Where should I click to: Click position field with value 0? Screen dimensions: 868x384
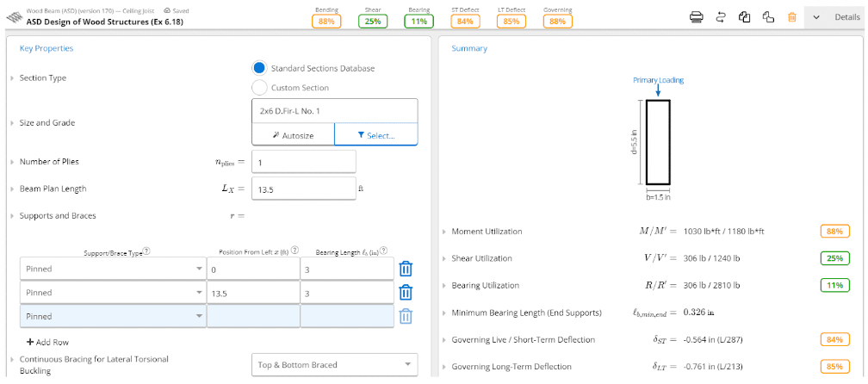coord(253,269)
